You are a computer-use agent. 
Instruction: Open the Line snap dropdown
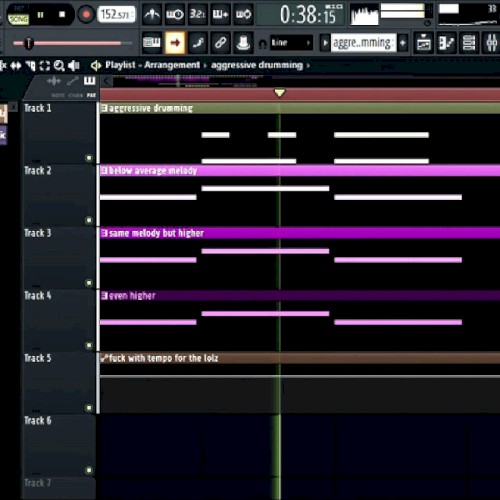tap(291, 43)
